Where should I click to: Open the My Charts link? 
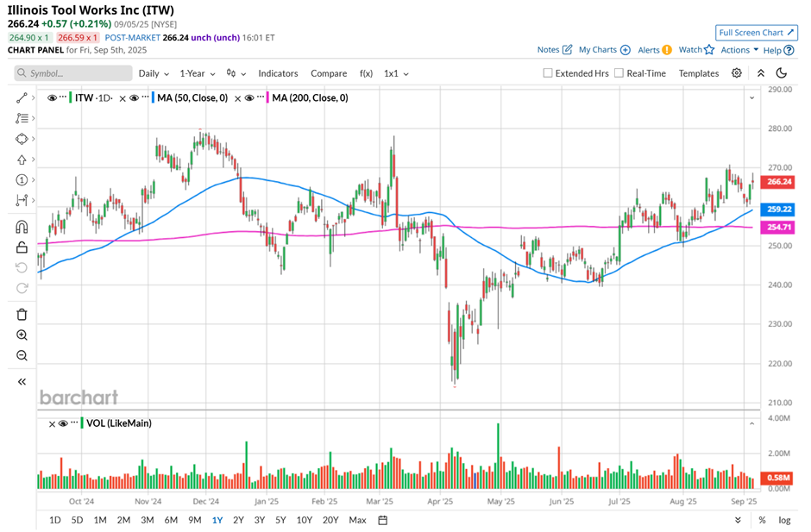click(x=604, y=50)
